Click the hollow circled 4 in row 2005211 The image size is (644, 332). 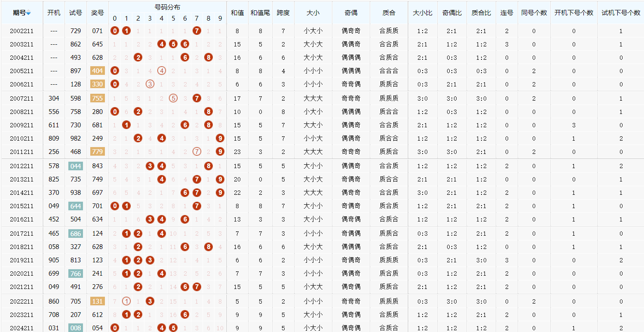click(162, 71)
